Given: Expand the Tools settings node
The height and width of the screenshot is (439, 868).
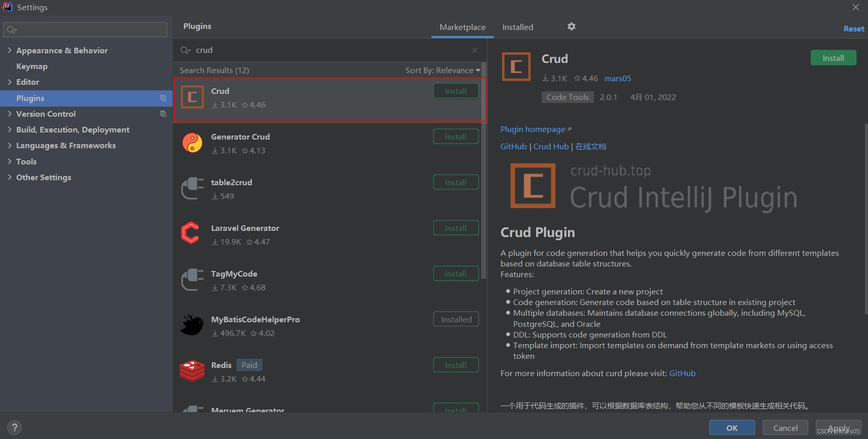Looking at the screenshot, I should coord(10,161).
